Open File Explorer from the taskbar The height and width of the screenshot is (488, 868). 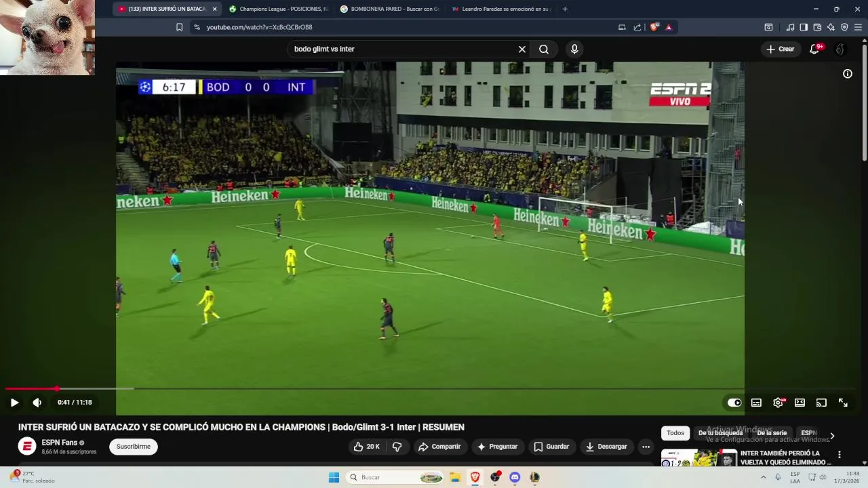pos(455,477)
